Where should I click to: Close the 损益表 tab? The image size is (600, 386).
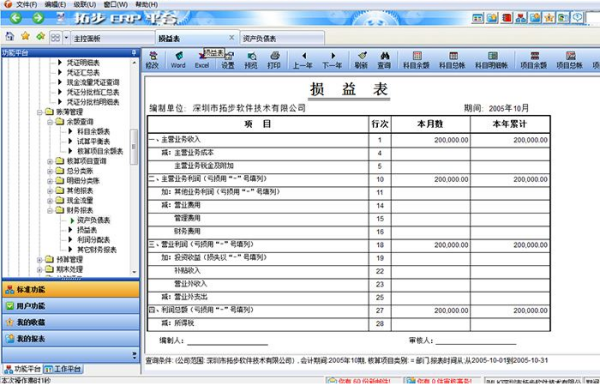[x=232, y=37]
